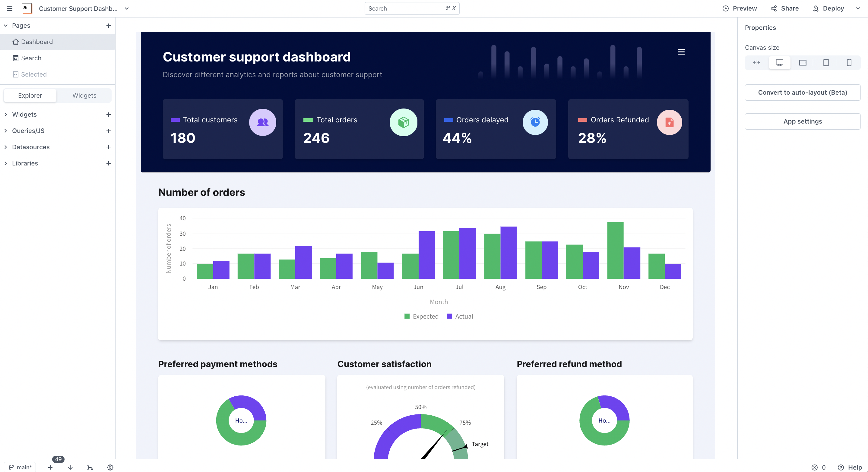Viewport: 868px width, 472px height.
Task: Switch canvas to mobile device size
Action: click(x=849, y=63)
